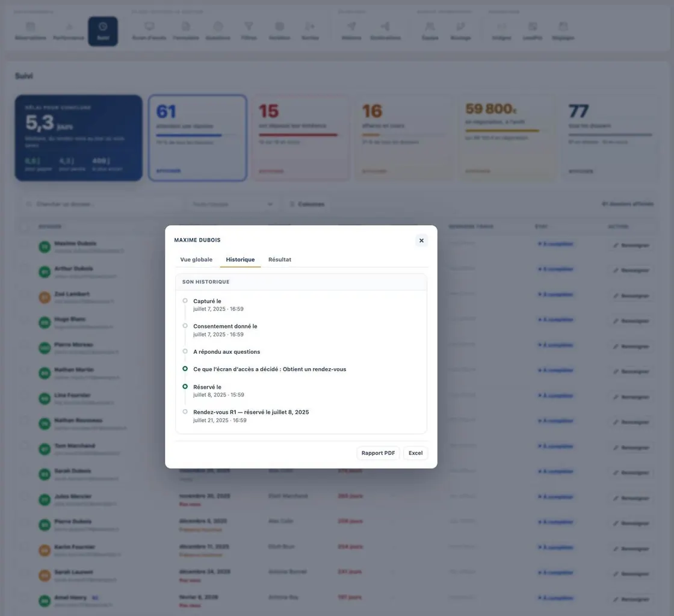The height and width of the screenshot is (616, 674).
Task: Open the 59 800 € card
Action: (507, 138)
